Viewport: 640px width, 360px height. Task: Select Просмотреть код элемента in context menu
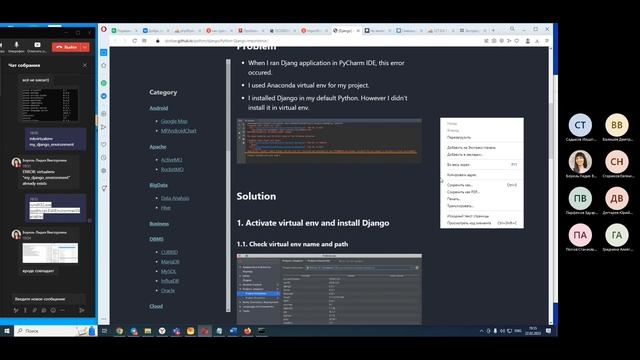[x=482, y=223]
